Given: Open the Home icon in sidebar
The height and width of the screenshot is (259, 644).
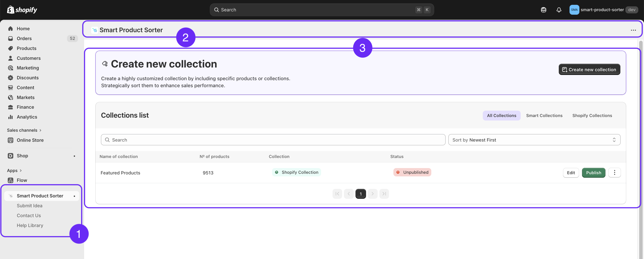Looking at the screenshot, I should [x=11, y=28].
